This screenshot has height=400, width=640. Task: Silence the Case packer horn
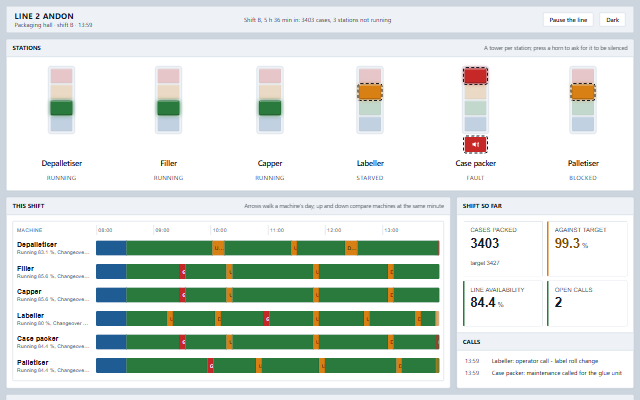[475, 144]
